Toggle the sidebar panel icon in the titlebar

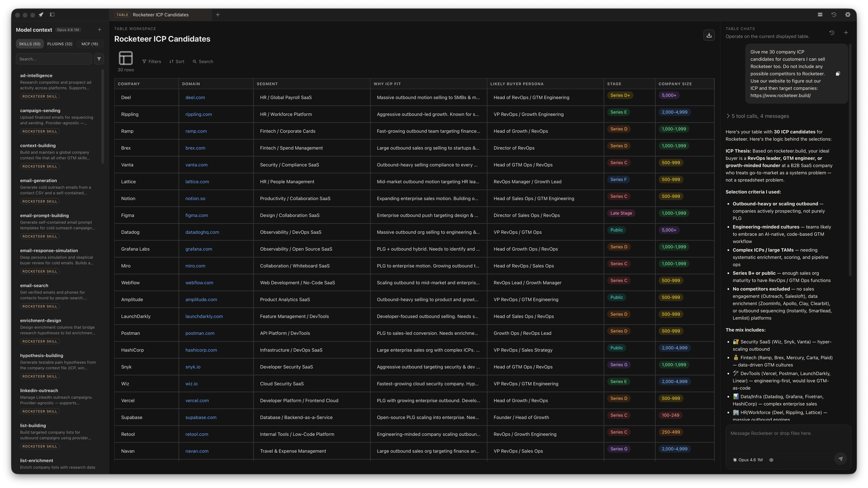[53, 15]
